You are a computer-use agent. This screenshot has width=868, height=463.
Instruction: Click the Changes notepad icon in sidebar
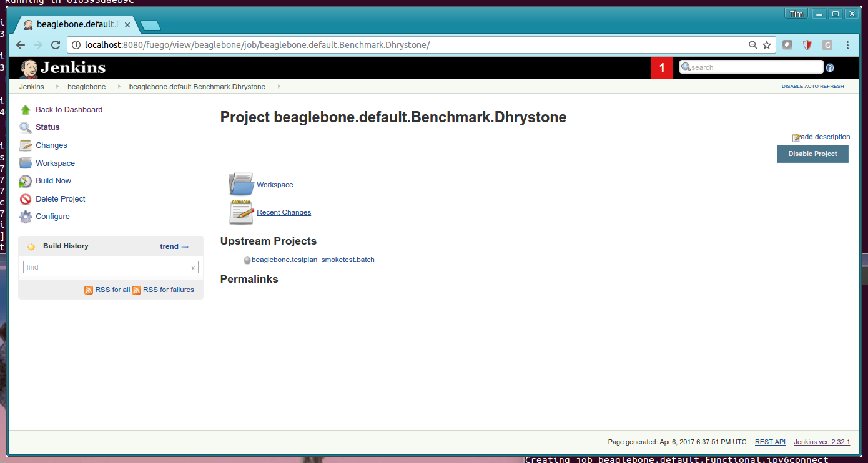coord(26,145)
